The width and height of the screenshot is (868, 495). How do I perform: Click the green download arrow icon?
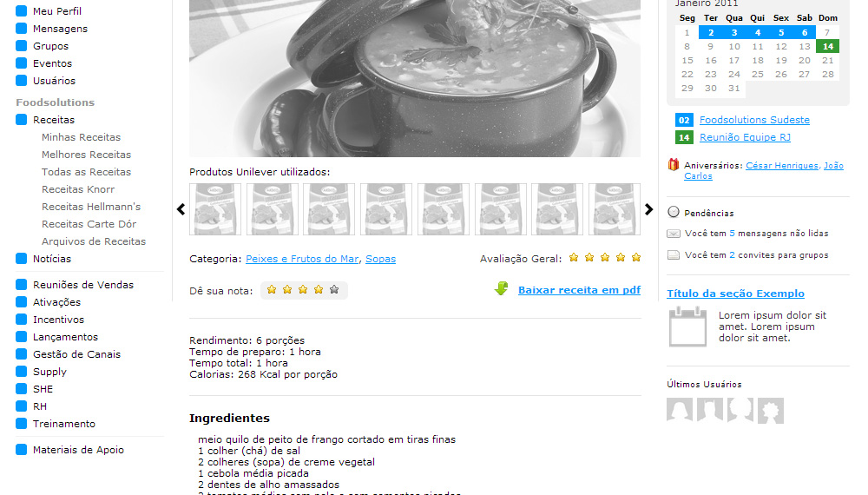coord(502,288)
